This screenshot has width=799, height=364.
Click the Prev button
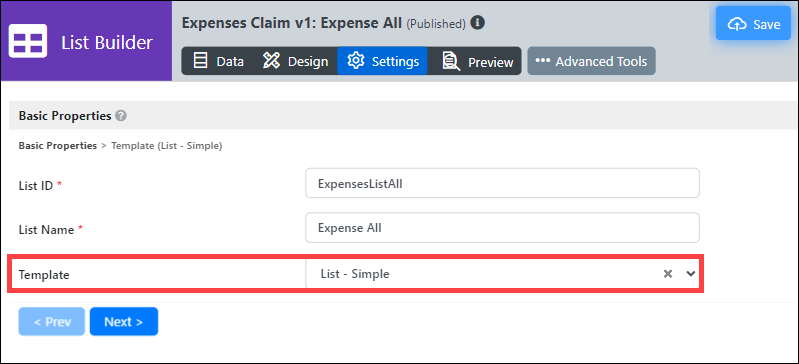(x=52, y=322)
